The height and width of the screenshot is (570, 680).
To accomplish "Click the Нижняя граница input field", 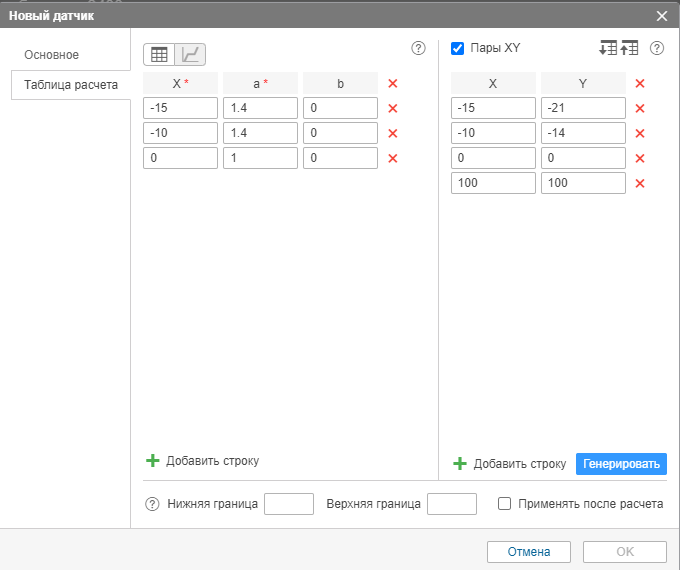I will (x=289, y=504).
